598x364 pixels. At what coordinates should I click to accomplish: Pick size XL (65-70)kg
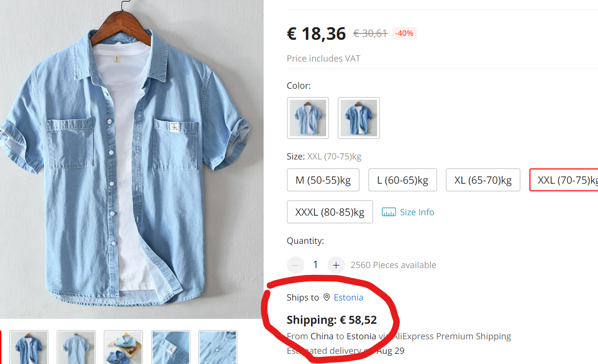[x=483, y=180]
